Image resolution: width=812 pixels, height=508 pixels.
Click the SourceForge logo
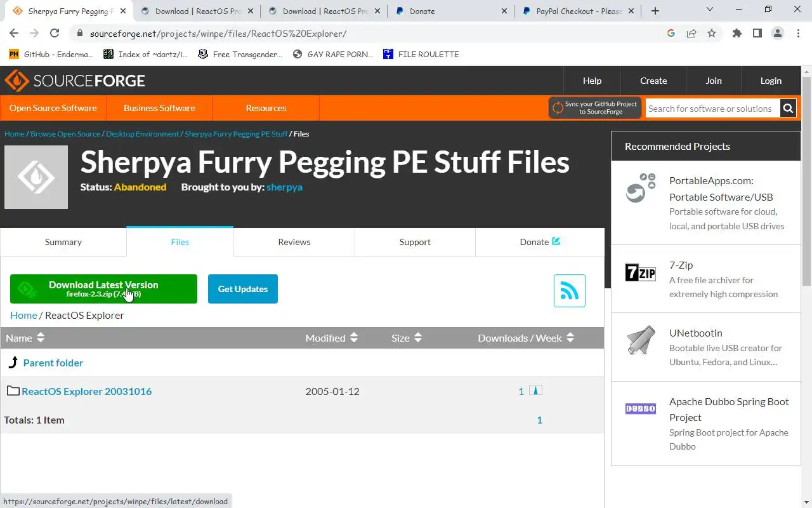[75, 81]
